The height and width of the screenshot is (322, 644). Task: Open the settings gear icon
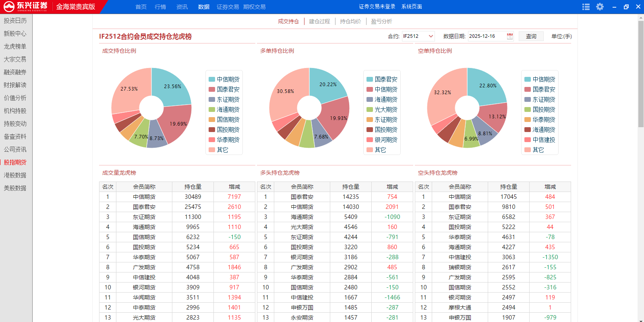600,7
